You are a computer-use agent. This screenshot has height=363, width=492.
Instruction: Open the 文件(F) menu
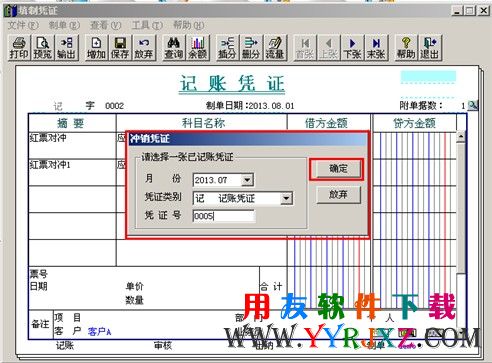(23, 25)
